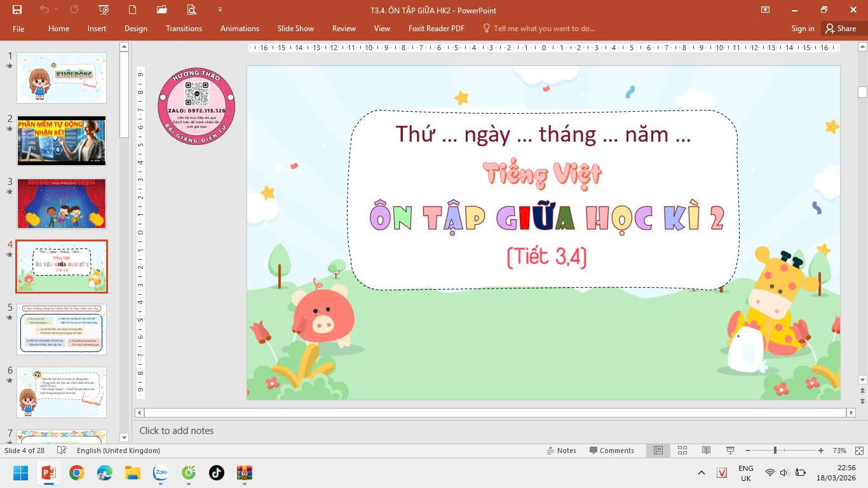Click the Sign in link
This screenshot has height=488, width=868.
(x=803, y=29)
